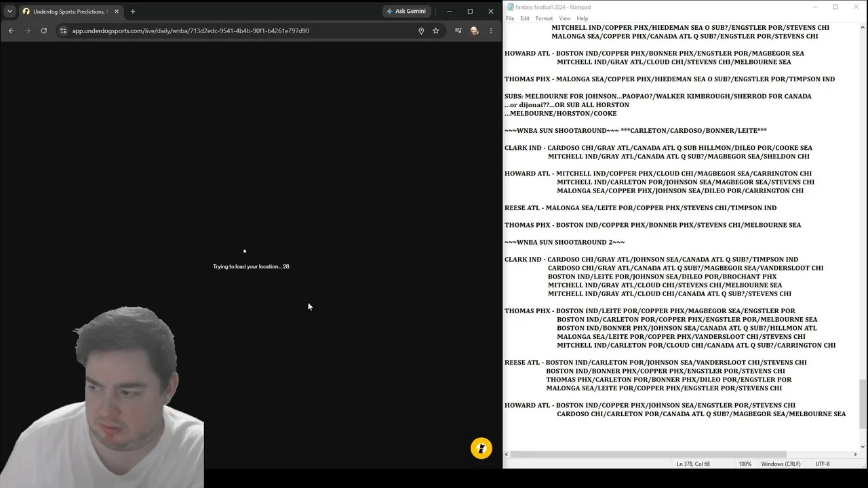Click the 'HOWARD ATL - MITCHELL IND/COPPER PHX/CLOUD' line

pos(658,174)
